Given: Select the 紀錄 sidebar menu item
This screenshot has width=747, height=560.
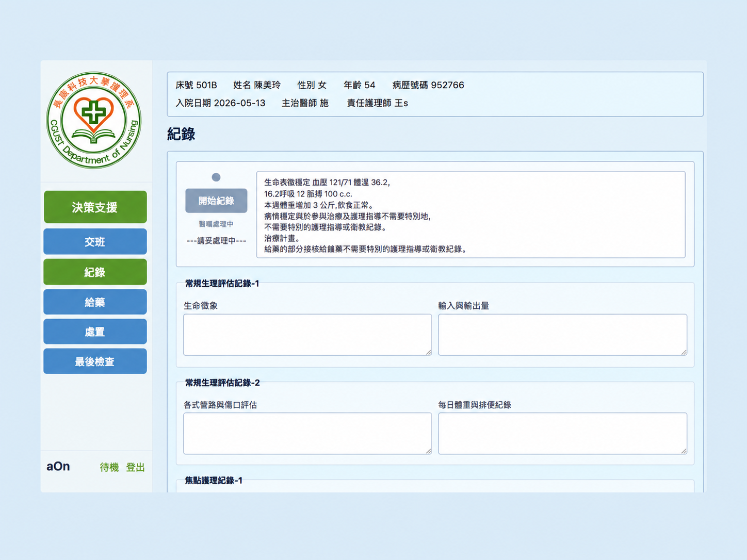Looking at the screenshot, I should [95, 272].
